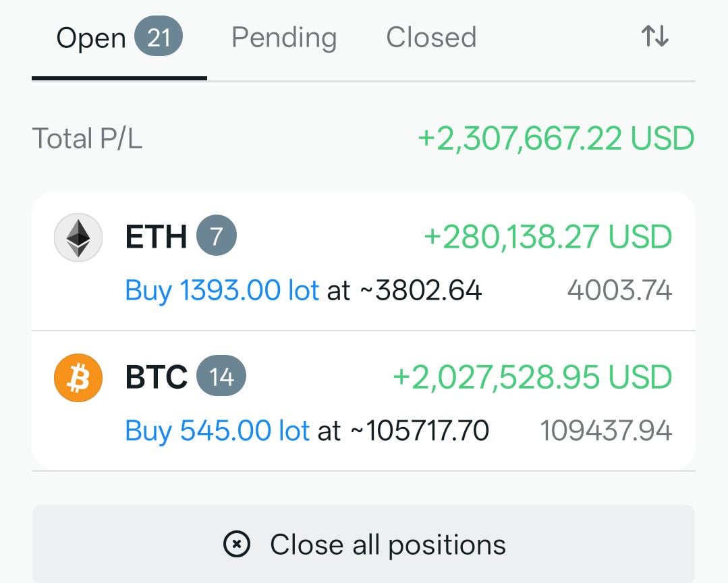This screenshot has height=583, width=728.
Task: Tap the sort arrows icon
Action: pyautogui.click(x=654, y=36)
